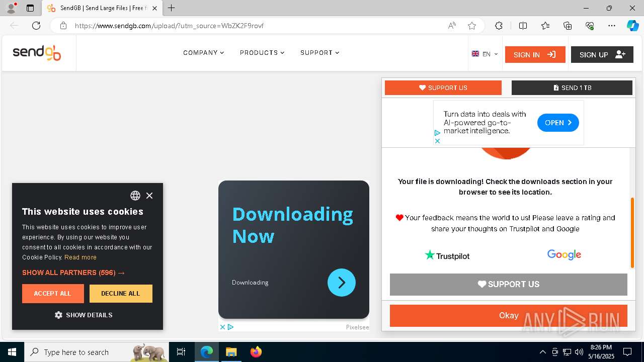Open the tab actions menu icon
This screenshot has height=362, width=644.
click(x=30, y=8)
